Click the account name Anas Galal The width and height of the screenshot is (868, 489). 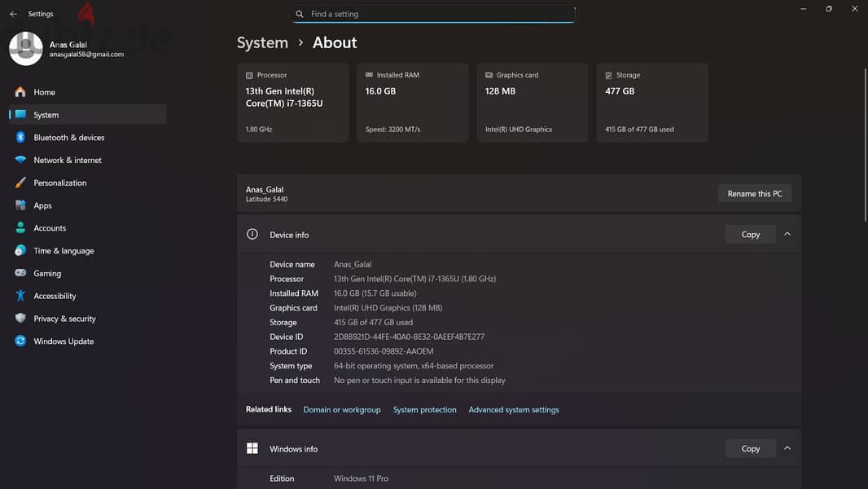pos(68,44)
